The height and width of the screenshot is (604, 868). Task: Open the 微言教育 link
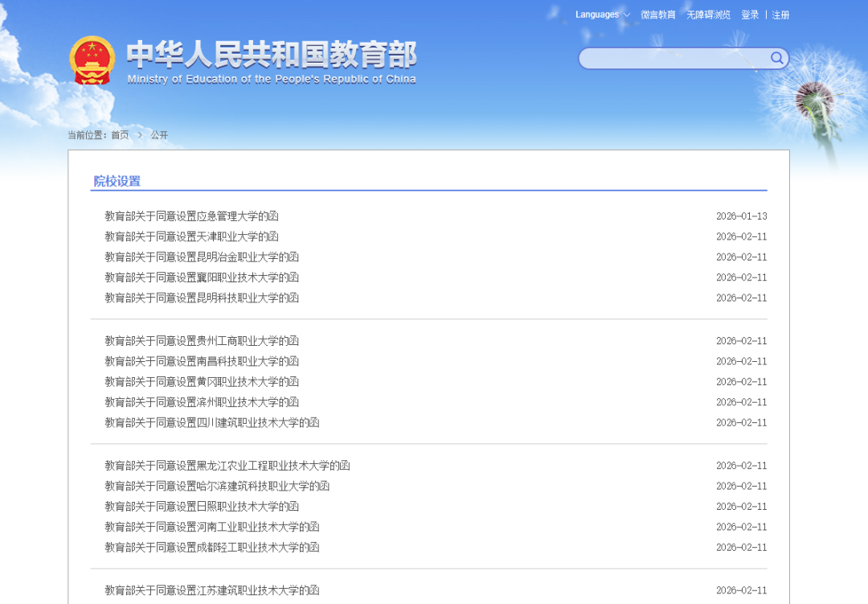point(658,15)
